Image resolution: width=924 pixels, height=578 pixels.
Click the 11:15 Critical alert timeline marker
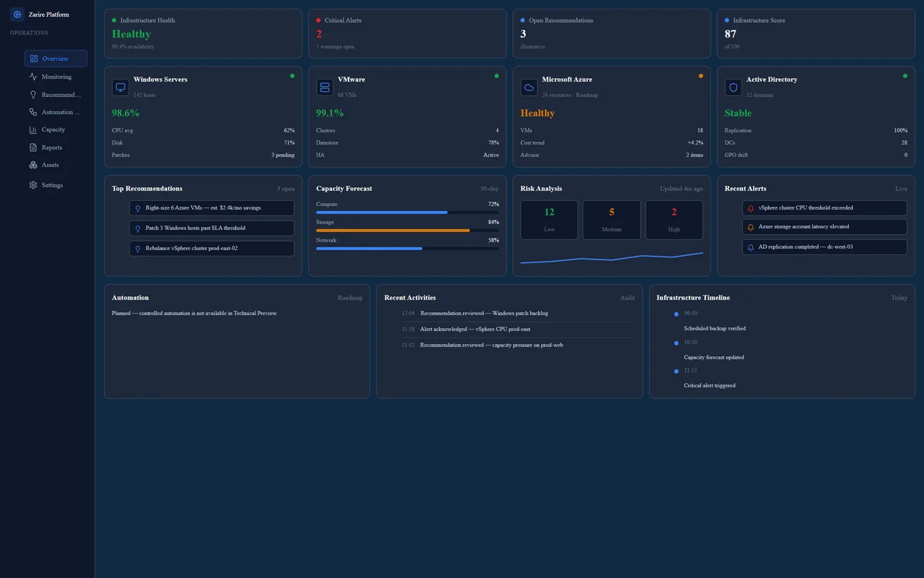pyautogui.click(x=676, y=371)
